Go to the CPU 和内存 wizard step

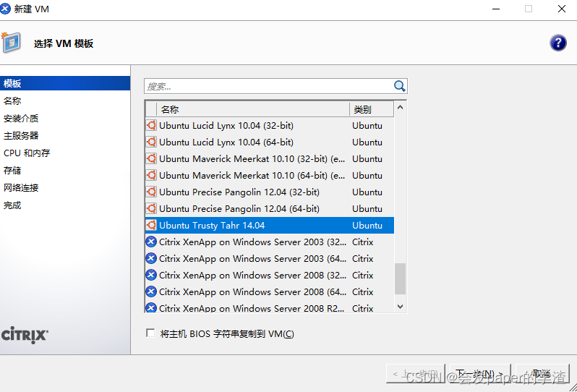(x=27, y=153)
